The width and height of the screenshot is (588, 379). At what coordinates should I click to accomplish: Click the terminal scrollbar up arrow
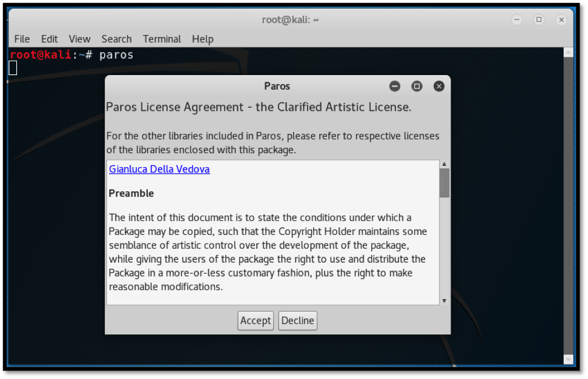tap(567, 53)
